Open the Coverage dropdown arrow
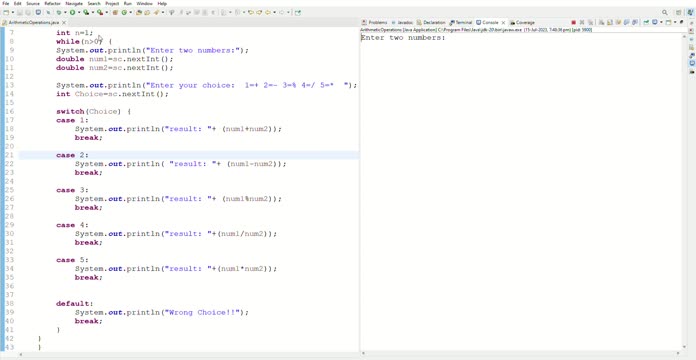Viewport: 696px width, 360px height. pos(93,12)
